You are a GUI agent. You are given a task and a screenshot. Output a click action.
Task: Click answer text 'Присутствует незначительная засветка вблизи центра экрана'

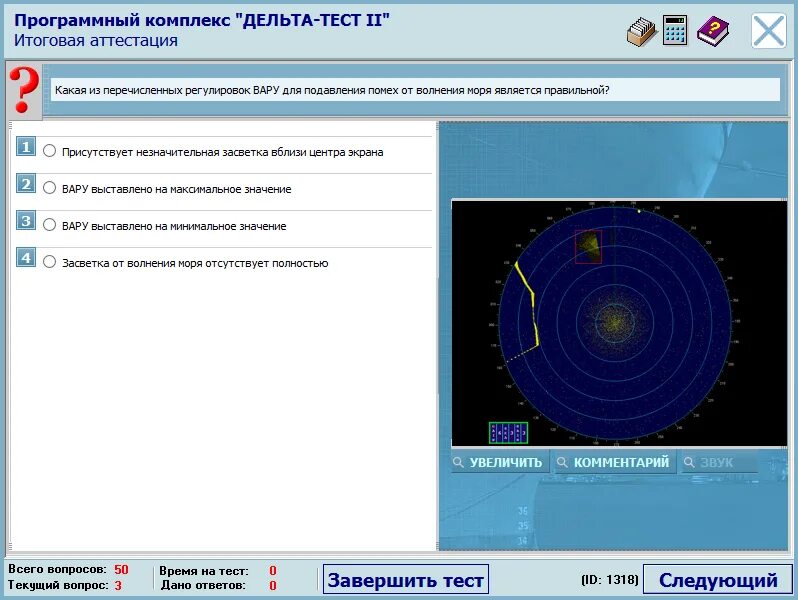[222, 152]
